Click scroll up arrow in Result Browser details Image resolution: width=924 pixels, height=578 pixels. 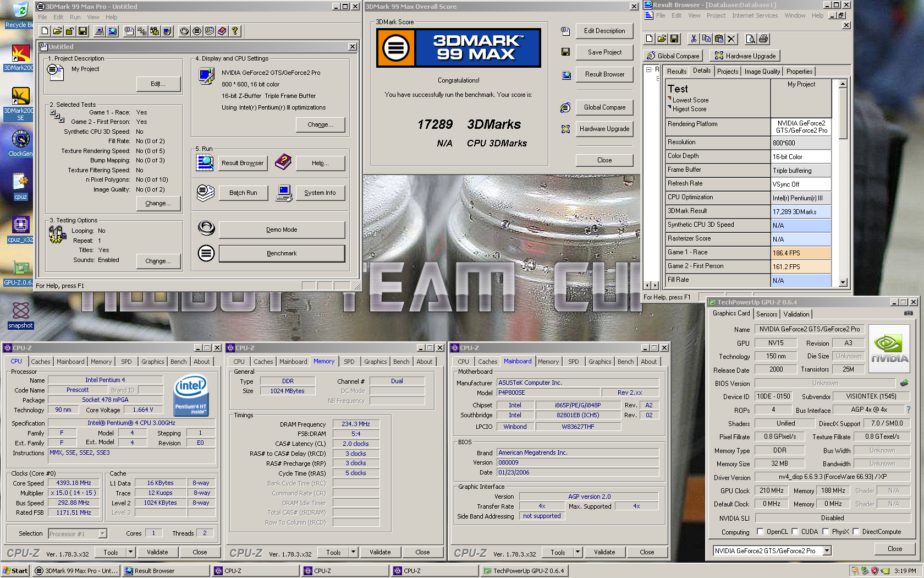[x=843, y=84]
